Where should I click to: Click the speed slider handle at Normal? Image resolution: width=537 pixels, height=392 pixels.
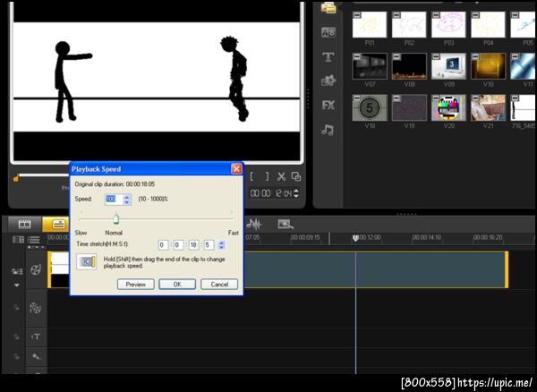pos(115,217)
